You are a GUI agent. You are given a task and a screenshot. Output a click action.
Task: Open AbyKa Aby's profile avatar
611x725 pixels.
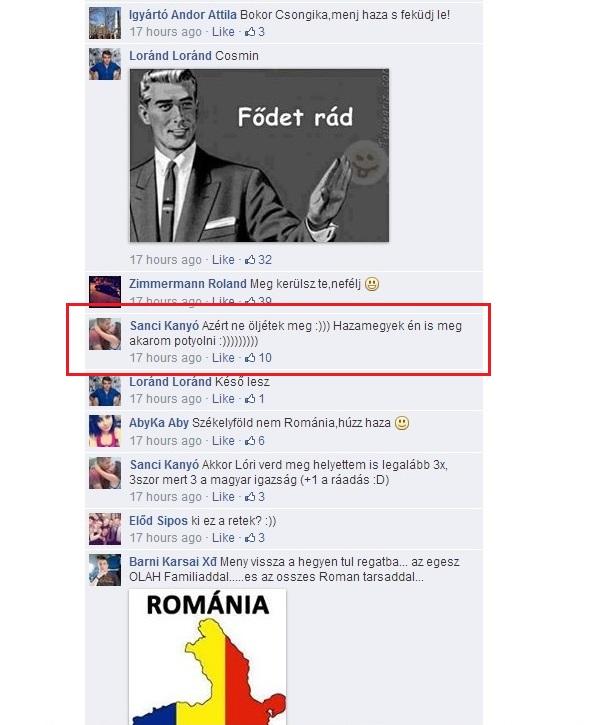coord(105,431)
